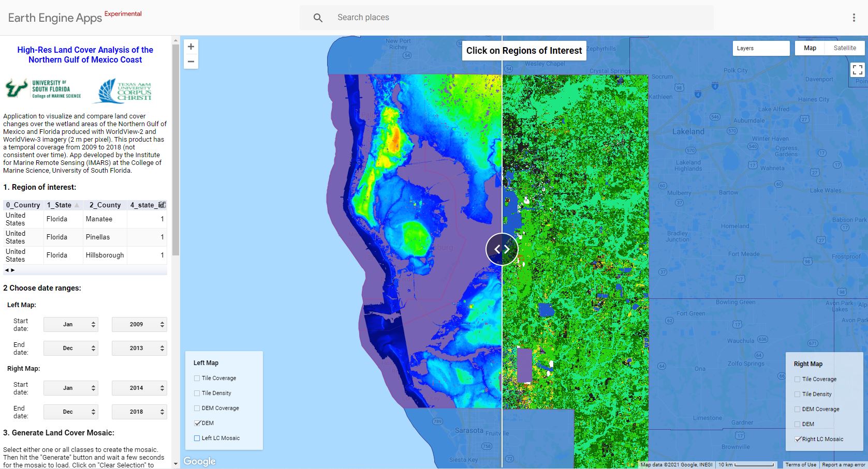
Task: Select the Hillsborough county table cell
Action: (105, 255)
